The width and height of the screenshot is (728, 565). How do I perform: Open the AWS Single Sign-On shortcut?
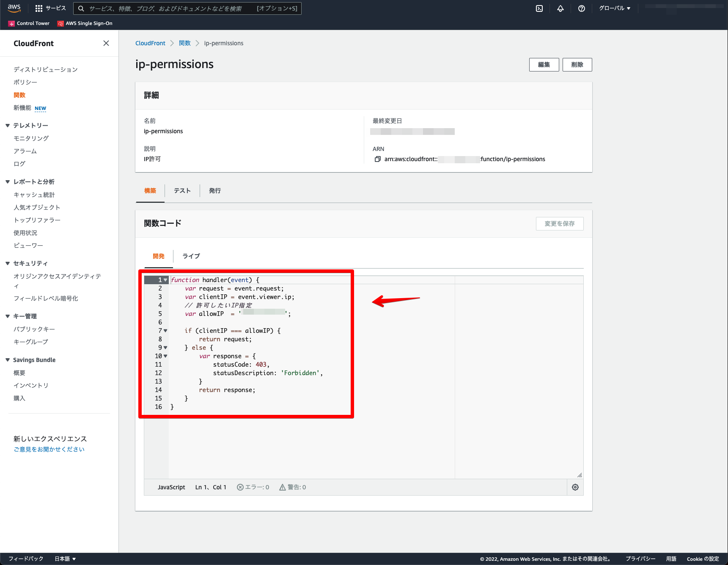coord(85,23)
